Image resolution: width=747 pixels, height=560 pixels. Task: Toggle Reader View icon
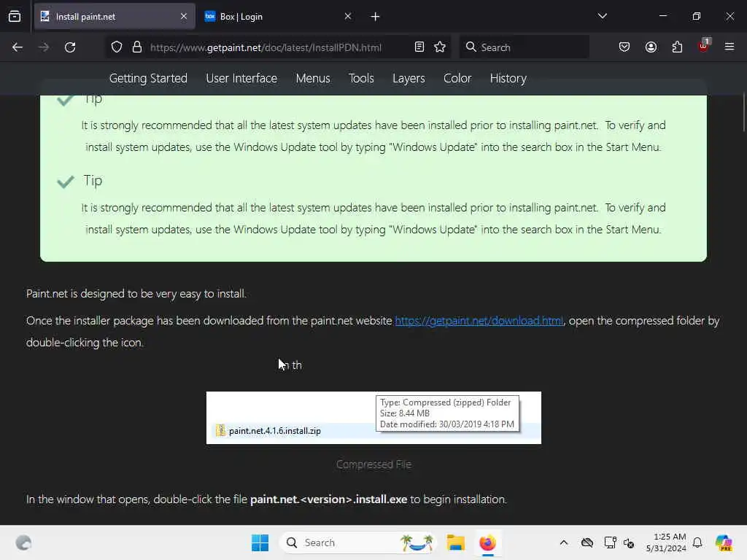tap(419, 47)
